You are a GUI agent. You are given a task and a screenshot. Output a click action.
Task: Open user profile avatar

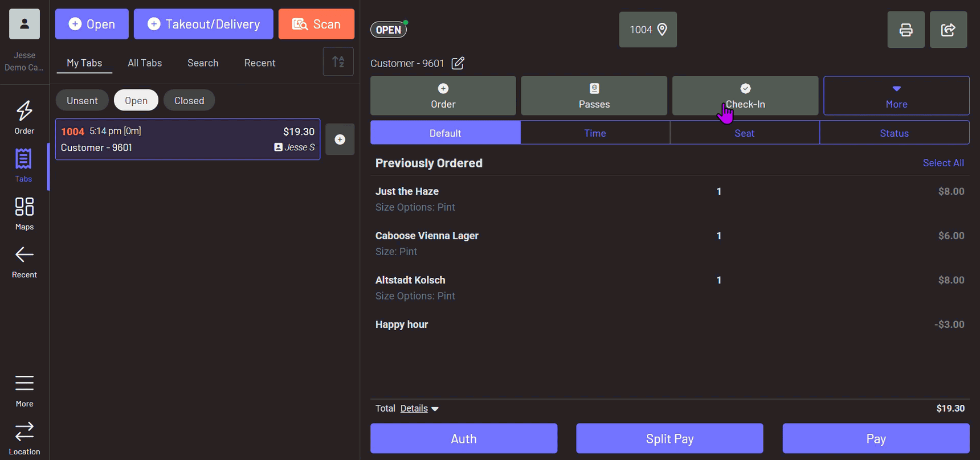[x=24, y=24]
